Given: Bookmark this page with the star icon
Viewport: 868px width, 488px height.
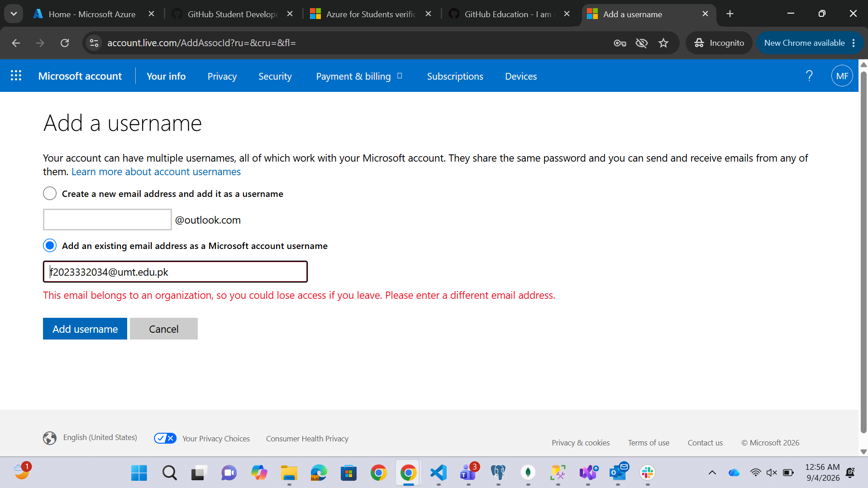Looking at the screenshot, I should pyautogui.click(x=663, y=43).
